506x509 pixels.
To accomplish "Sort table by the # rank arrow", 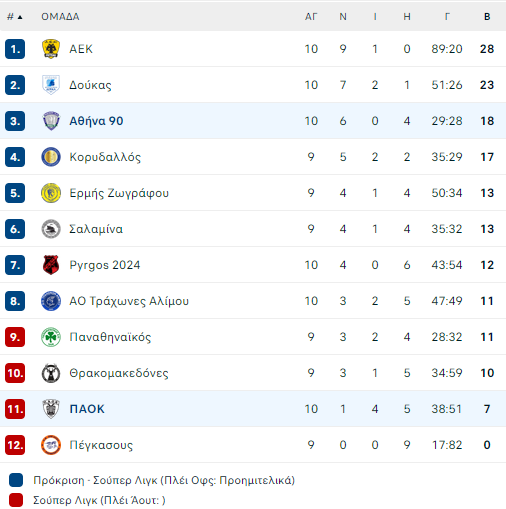I will [x=15, y=17].
